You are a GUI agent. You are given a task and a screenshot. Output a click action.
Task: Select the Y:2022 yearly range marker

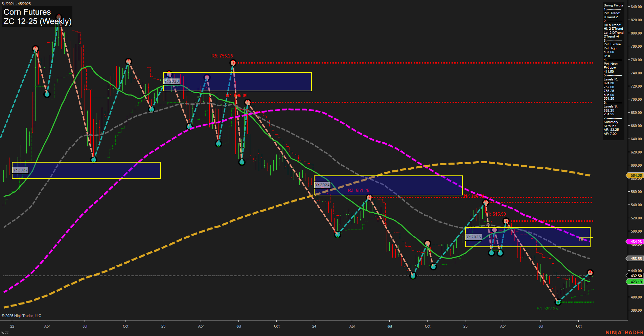(20, 170)
